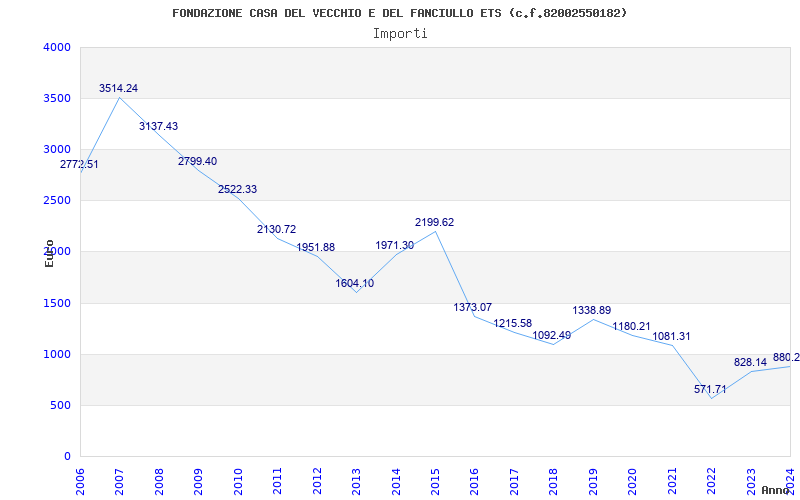Screen dimensions: 800x500
Task: Click the 1081.31 value label
Action: coord(671,336)
